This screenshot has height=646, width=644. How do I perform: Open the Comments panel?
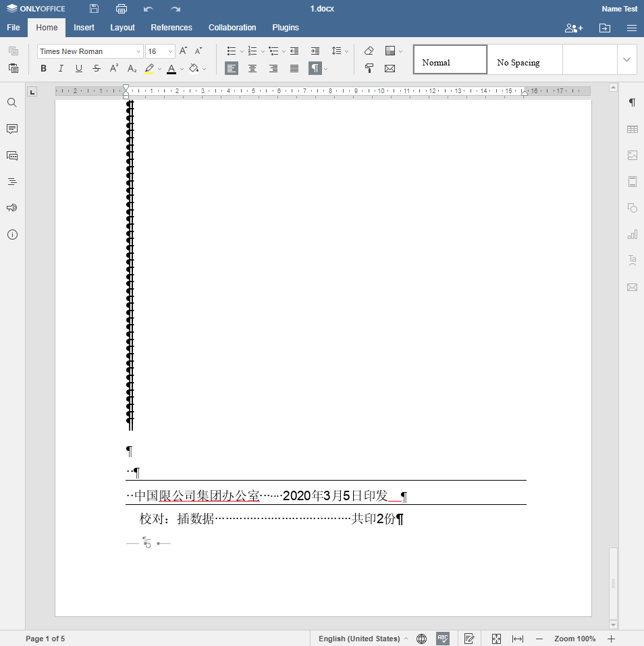[11, 129]
